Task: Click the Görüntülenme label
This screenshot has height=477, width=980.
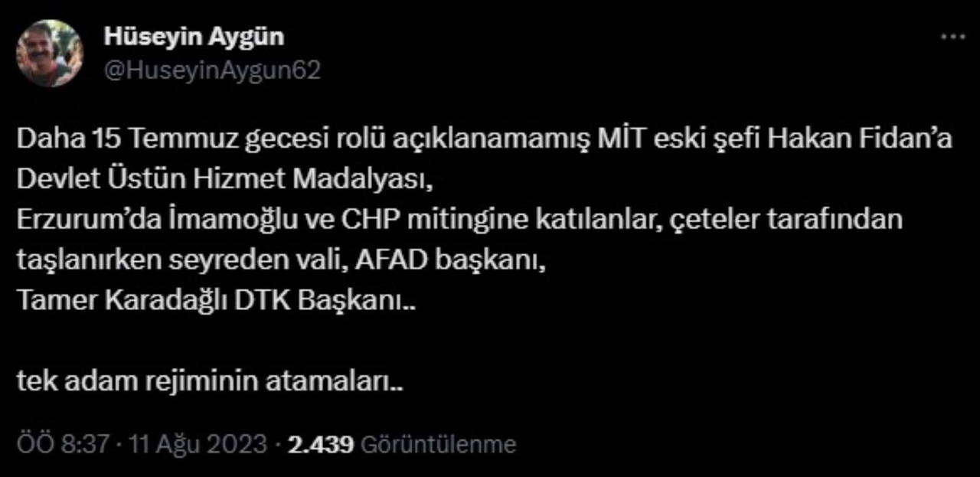Action: point(438,444)
